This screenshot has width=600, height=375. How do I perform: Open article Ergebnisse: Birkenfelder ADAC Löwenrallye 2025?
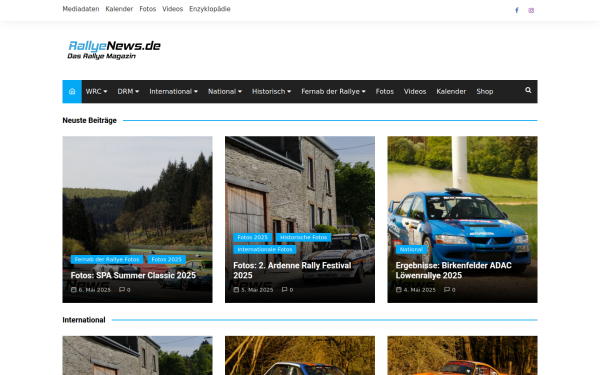point(453,270)
